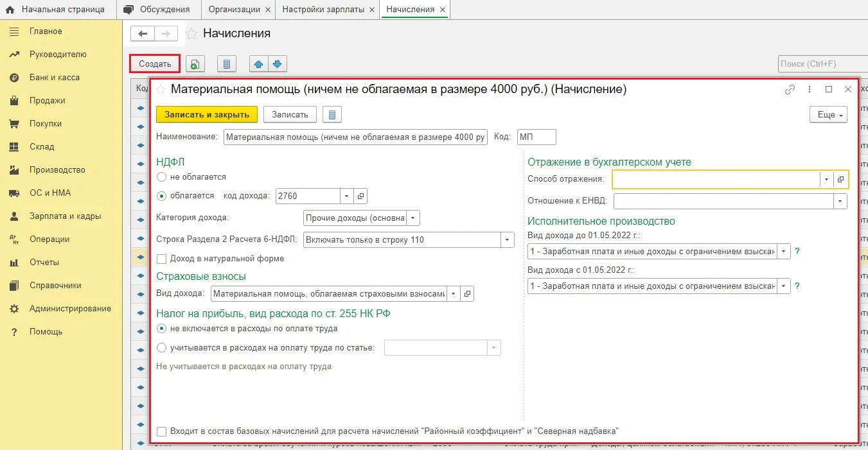Open the income code 2760 selection icon

click(x=360, y=196)
